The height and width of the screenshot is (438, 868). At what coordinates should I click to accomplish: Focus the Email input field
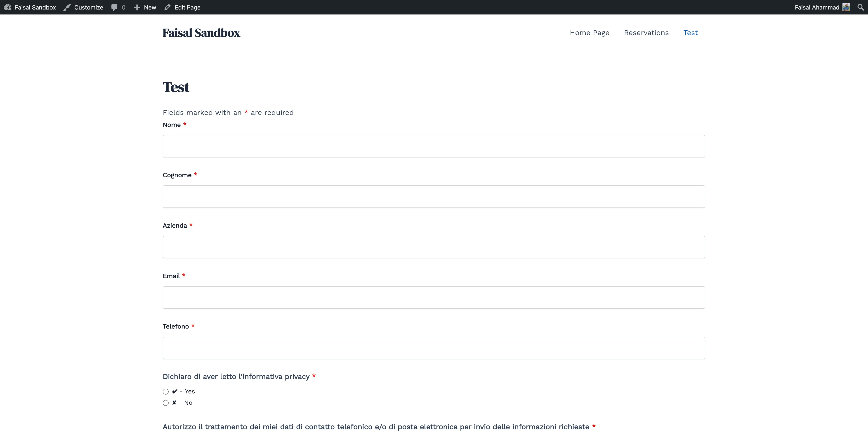pyautogui.click(x=434, y=298)
